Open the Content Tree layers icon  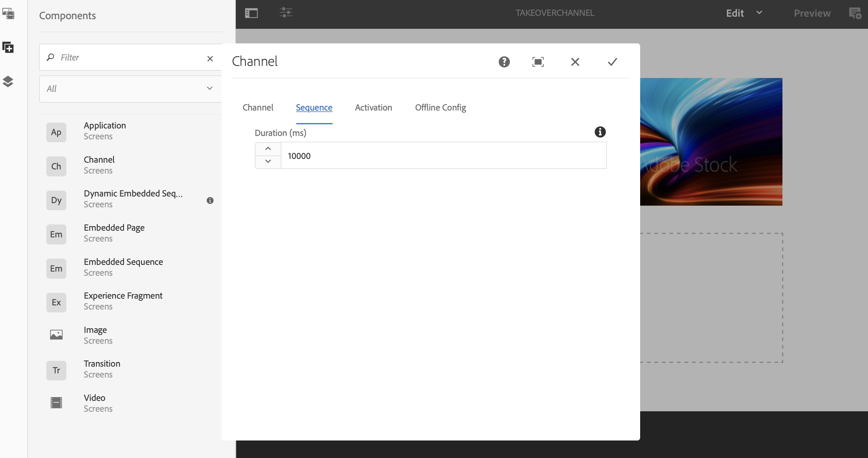click(x=8, y=81)
